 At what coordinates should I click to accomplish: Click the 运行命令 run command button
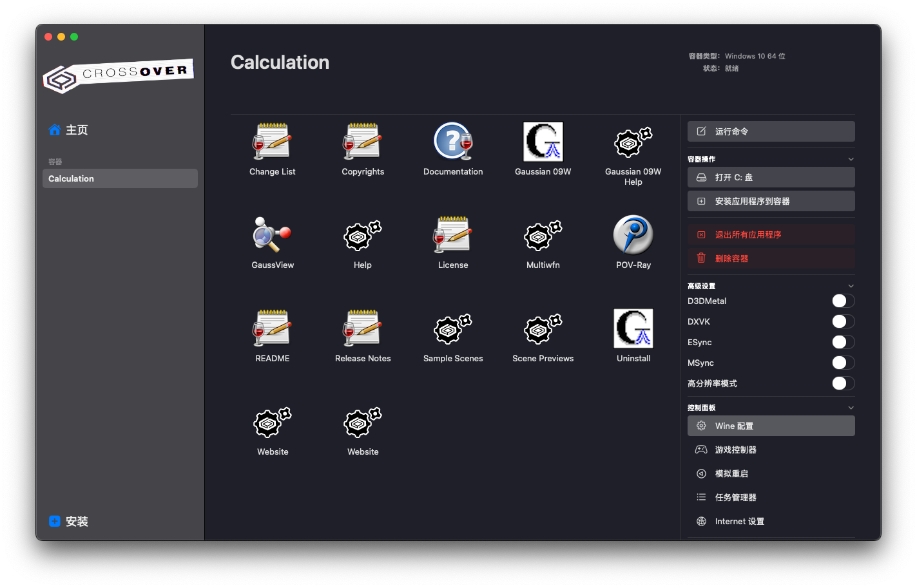click(x=771, y=131)
